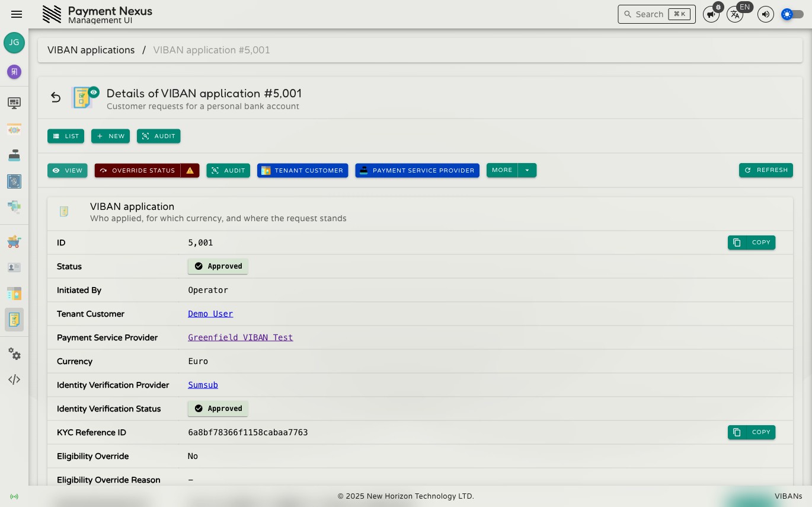Image resolution: width=812 pixels, height=507 pixels.
Task: Click the OVERRIDE STATUS button
Action: [x=138, y=170]
